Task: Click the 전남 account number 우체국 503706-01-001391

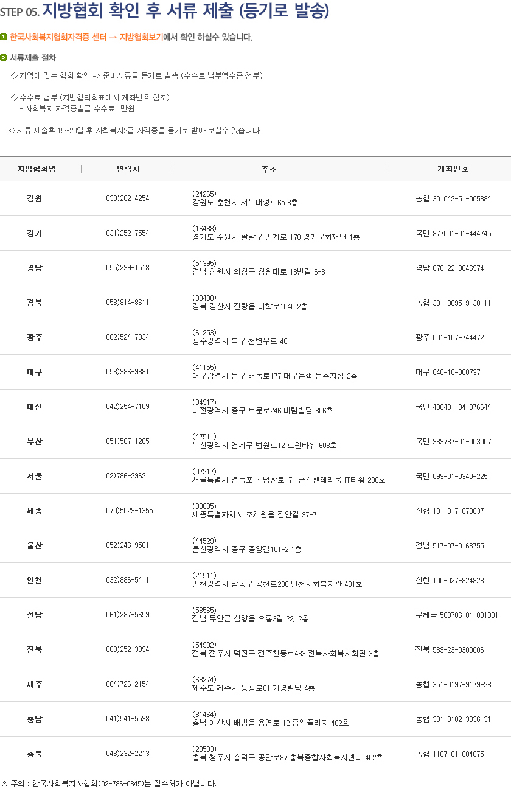Action: [x=457, y=615]
